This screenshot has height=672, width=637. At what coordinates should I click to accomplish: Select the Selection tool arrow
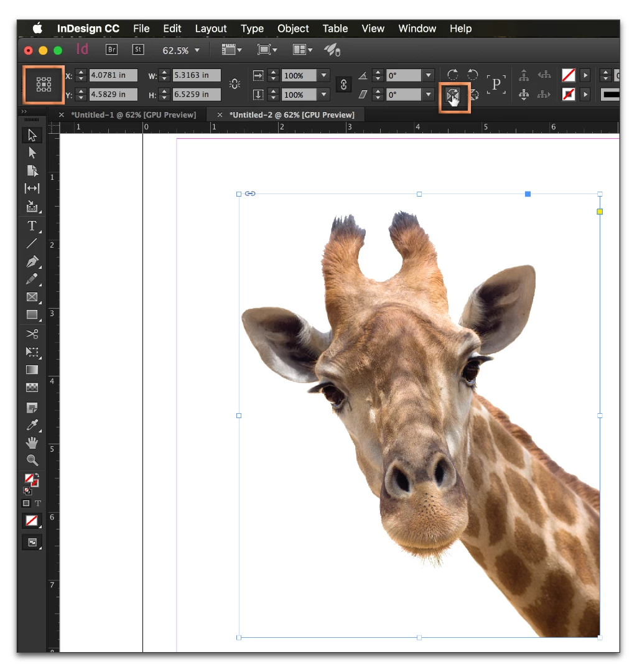(x=32, y=136)
